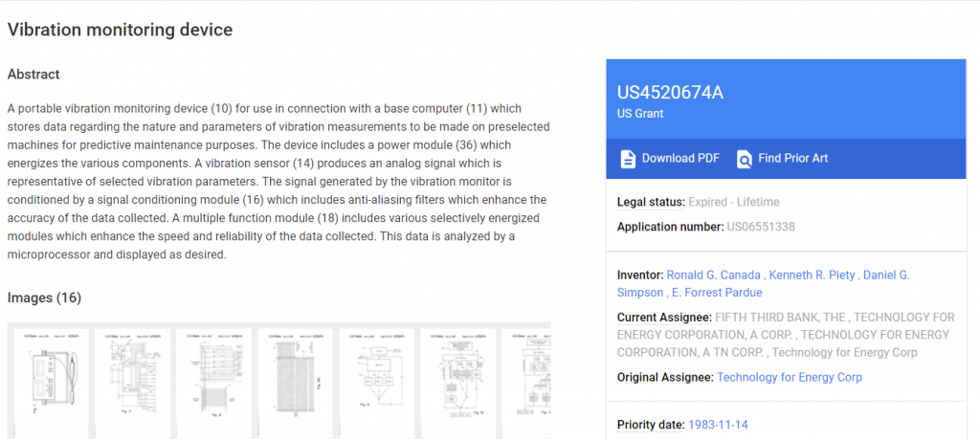Screen dimensions: 980x439
Task: Open inventor Ronald G. Canada link
Action: click(x=713, y=275)
